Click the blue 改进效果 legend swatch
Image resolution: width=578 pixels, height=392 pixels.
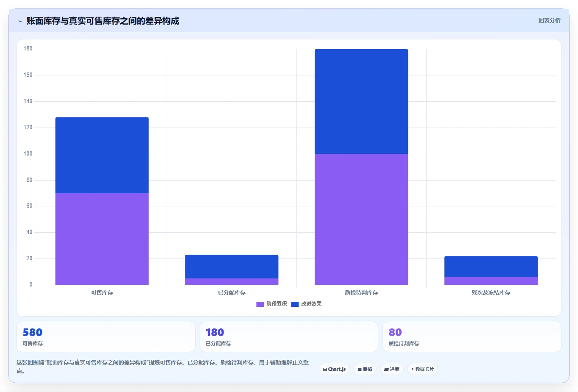coord(295,304)
